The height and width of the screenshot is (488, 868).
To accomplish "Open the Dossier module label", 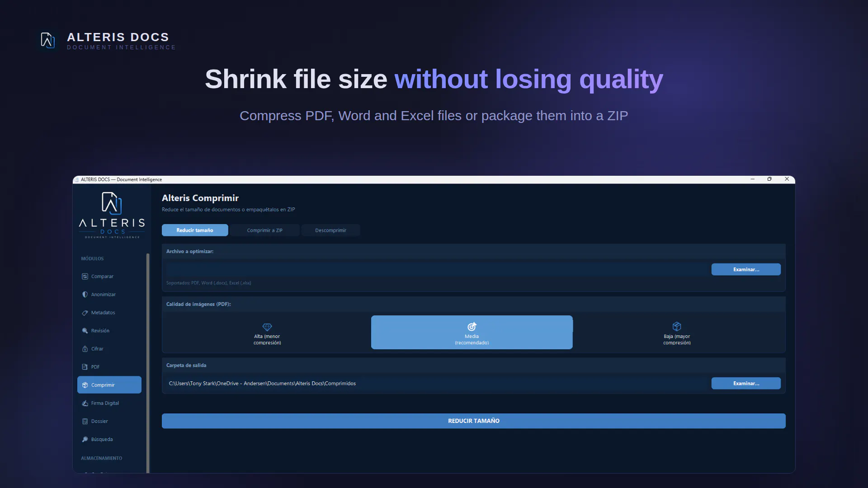I will (99, 421).
